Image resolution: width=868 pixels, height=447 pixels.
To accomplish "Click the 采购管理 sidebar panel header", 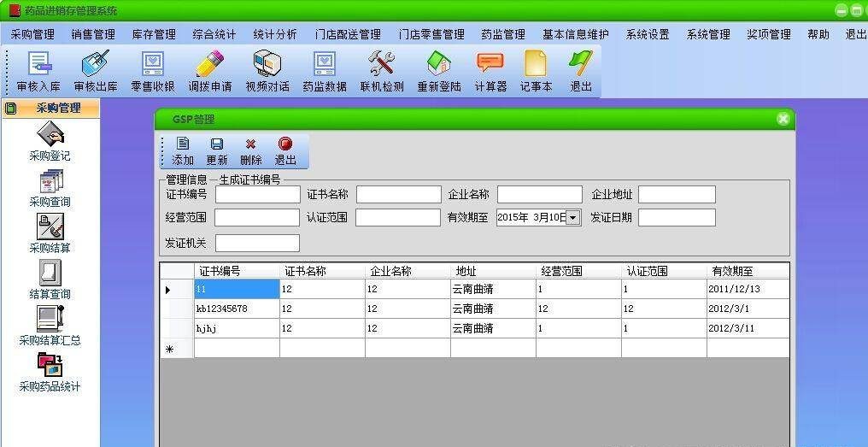I will tap(51, 108).
